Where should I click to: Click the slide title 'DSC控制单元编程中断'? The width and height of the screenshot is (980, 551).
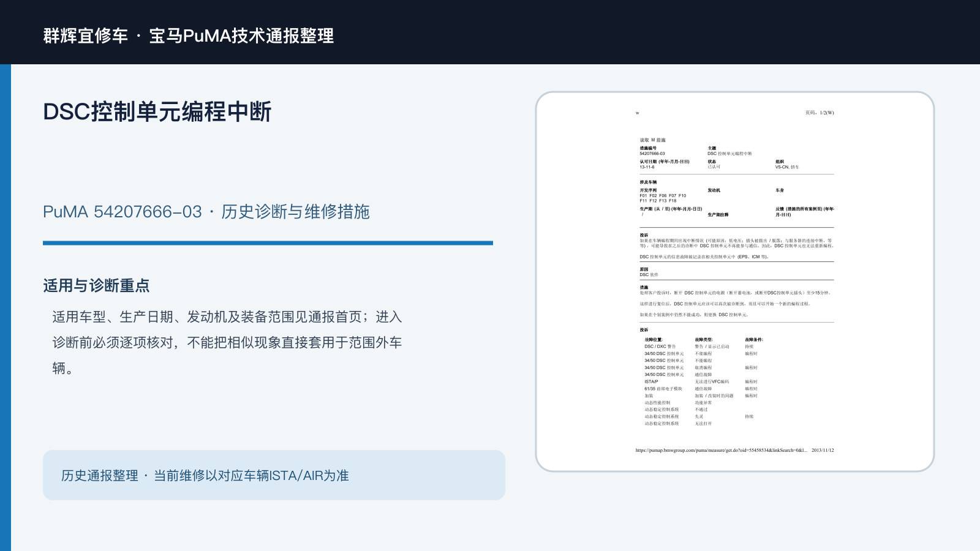(157, 112)
